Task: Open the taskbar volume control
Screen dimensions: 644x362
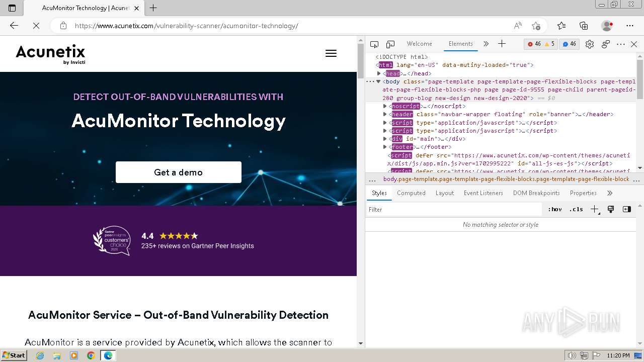Action: [x=572, y=355]
